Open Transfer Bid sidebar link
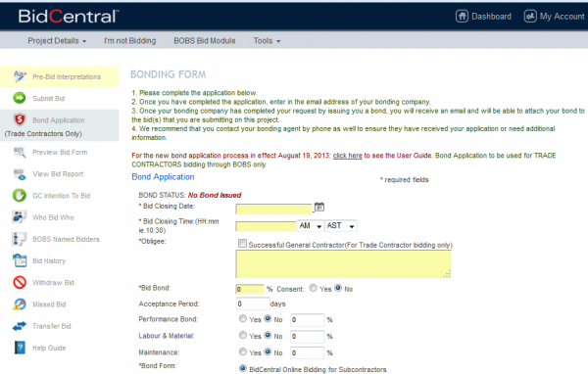Image resolution: width=588 pixels, height=374 pixels. click(x=51, y=326)
